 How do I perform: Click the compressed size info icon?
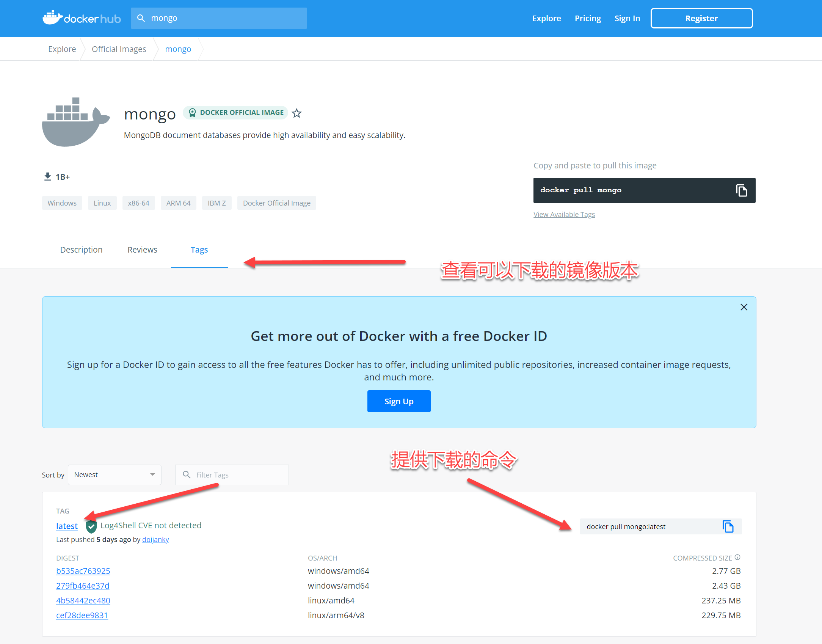coord(737,557)
